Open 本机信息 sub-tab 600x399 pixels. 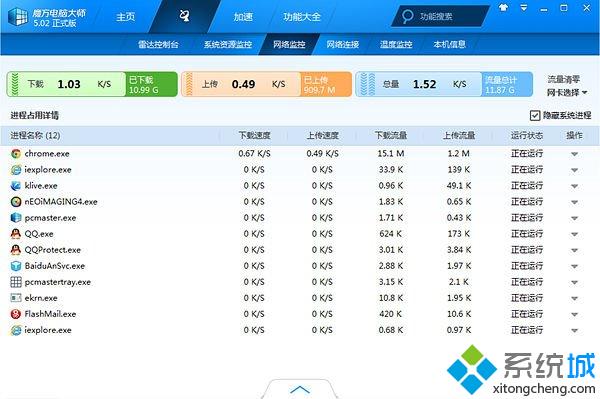pos(450,44)
